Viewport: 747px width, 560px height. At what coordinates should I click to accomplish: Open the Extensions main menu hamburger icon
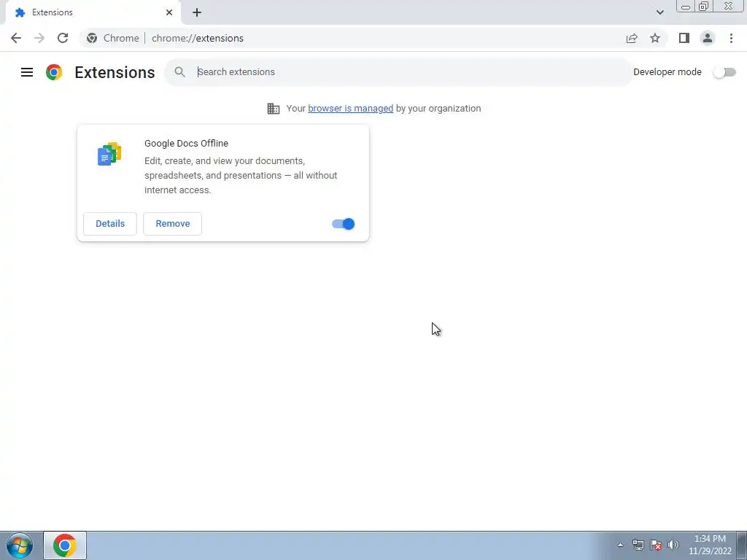[27, 72]
